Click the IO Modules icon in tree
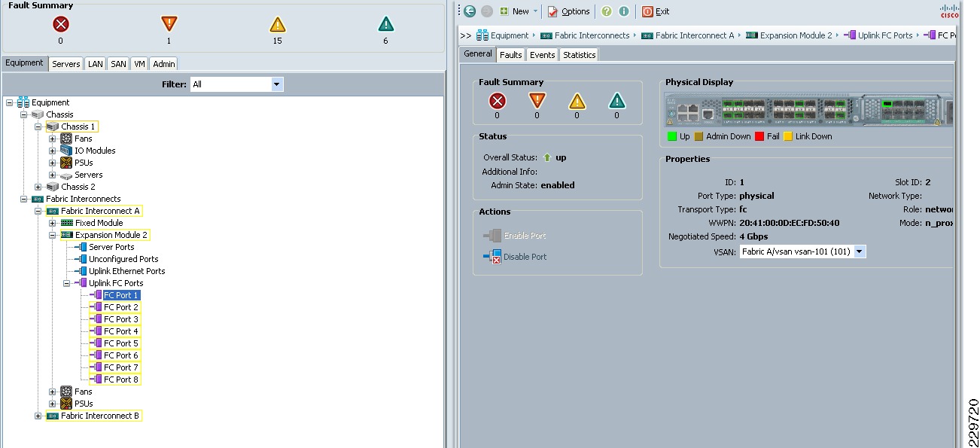980x448 pixels. click(x=66, y=151)
